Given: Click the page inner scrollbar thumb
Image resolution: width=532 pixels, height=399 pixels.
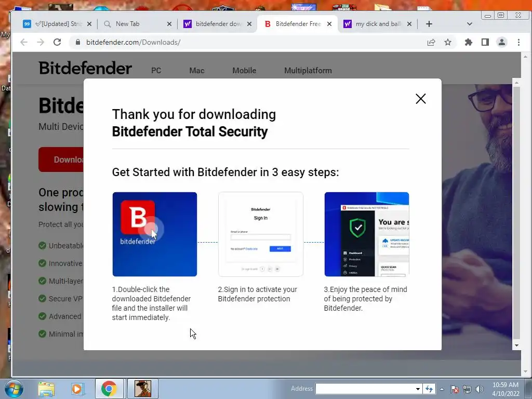Looking at the screenshot, I should tap(516, 212).
